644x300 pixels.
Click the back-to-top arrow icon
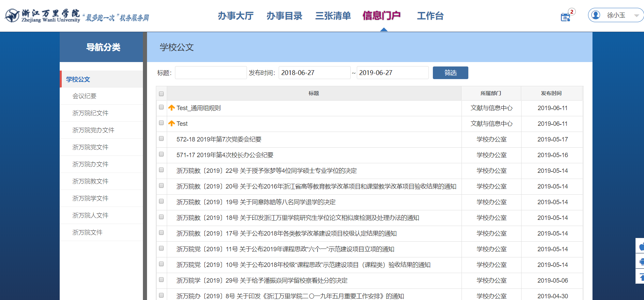point(641,277)
